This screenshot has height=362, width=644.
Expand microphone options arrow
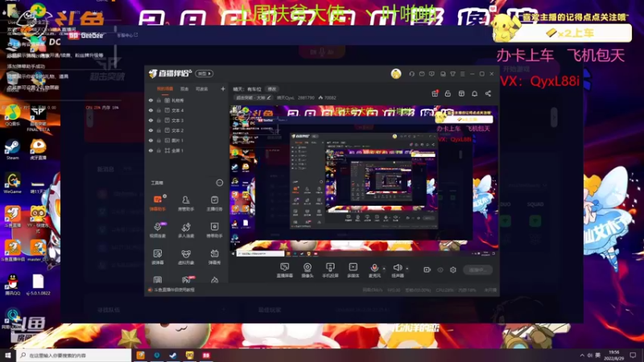pos(384,269)
